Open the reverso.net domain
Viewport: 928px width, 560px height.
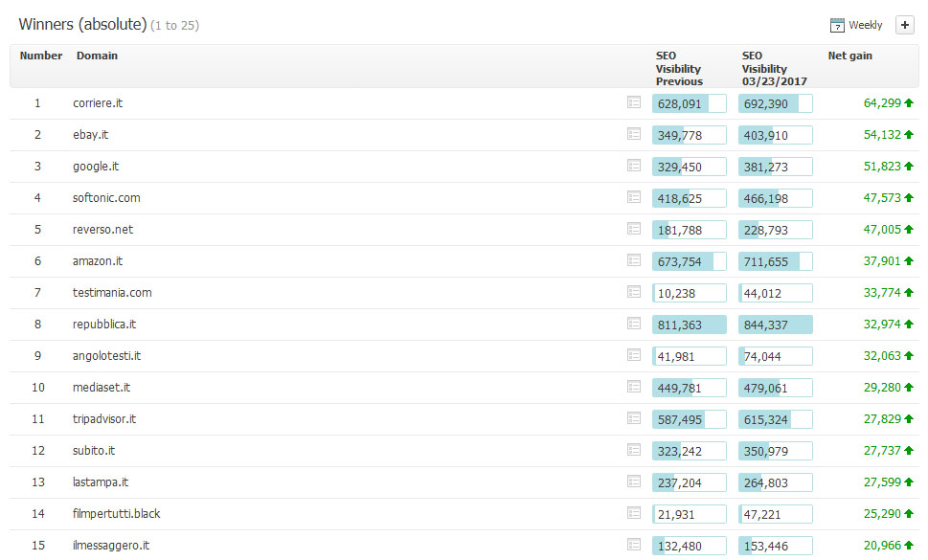pos(103,230)
